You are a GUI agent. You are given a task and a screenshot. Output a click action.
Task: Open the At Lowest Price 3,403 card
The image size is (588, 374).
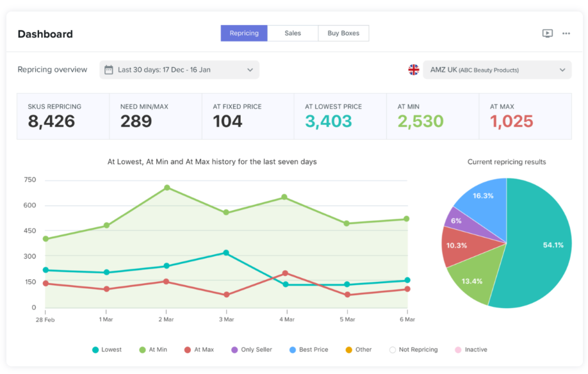340,116
